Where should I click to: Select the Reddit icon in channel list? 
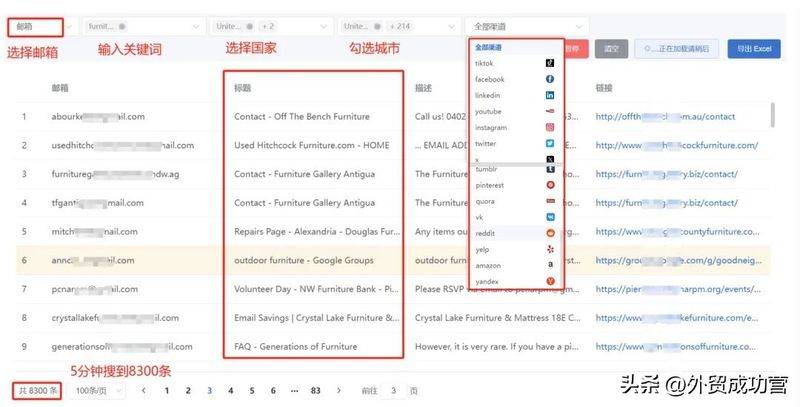550,232
